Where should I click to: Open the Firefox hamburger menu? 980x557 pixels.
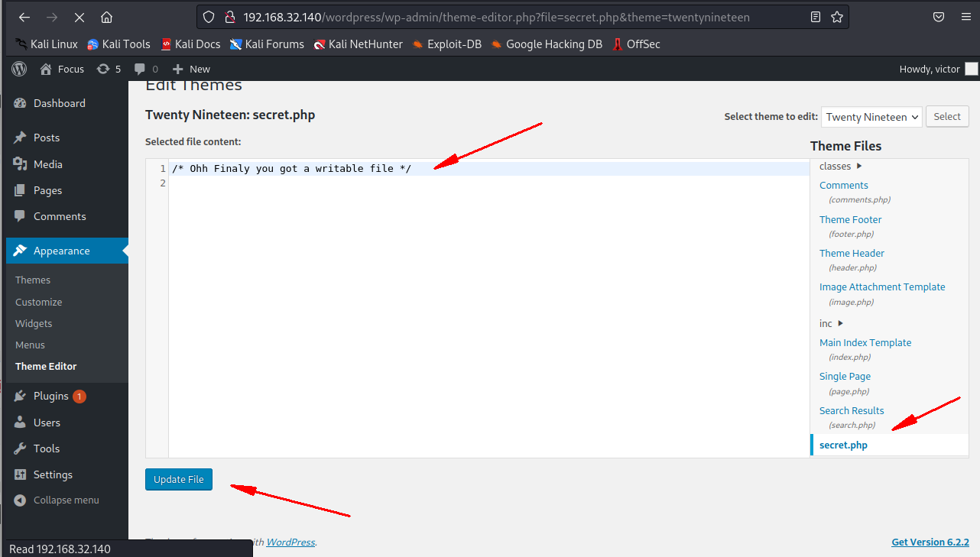[965, 17]
